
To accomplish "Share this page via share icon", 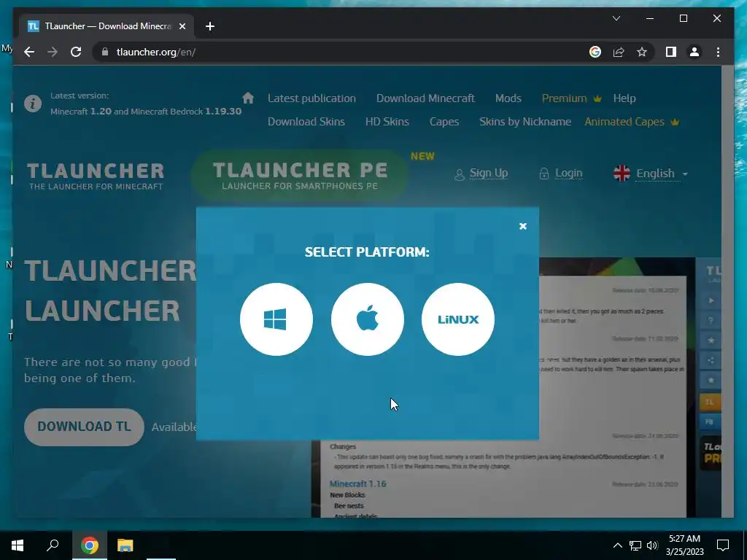I will pos(619,52).
